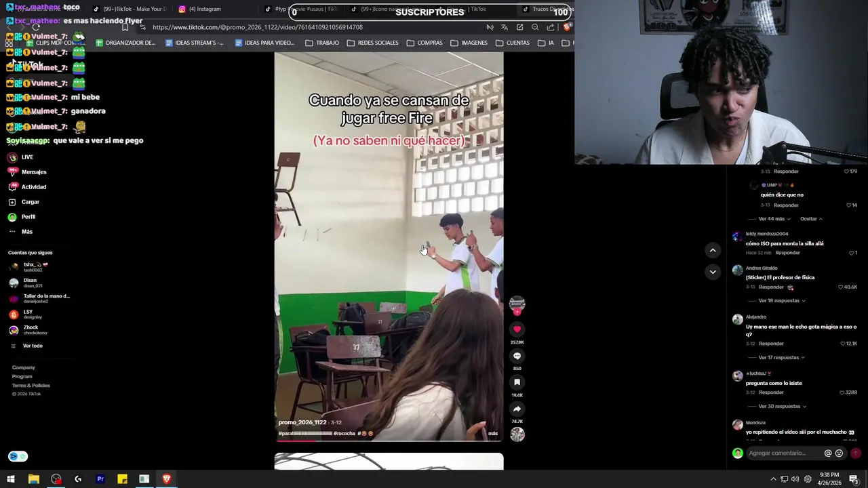
Task: Expand Ver 18 respuestas
Action: pos(782,300)
